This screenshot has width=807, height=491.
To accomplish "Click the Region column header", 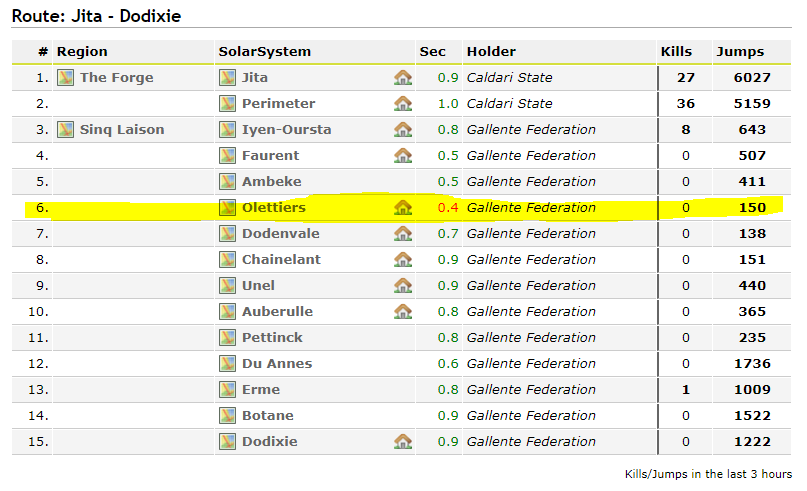I will (x=82, y=51).
